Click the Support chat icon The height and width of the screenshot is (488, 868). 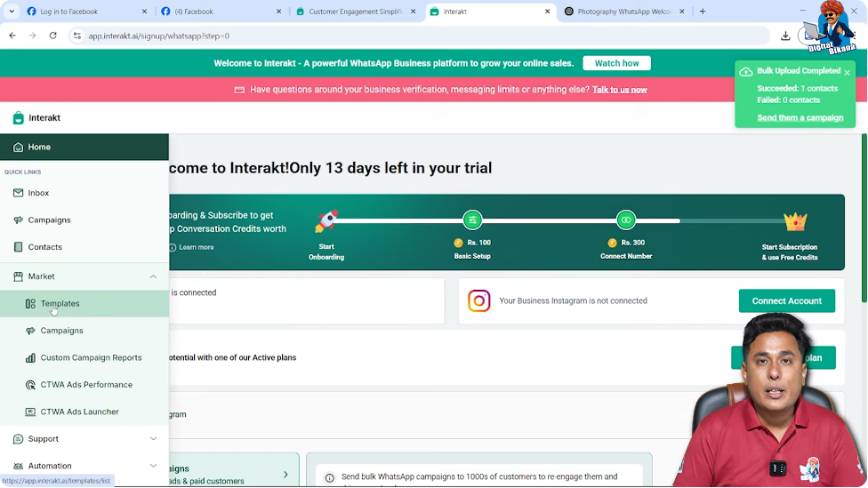[x=19, y=439]
